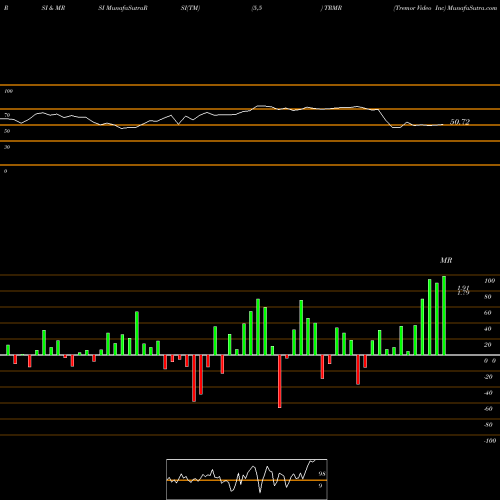
Task: Select the last and tallest green MR bar
Action: [444, 315]
